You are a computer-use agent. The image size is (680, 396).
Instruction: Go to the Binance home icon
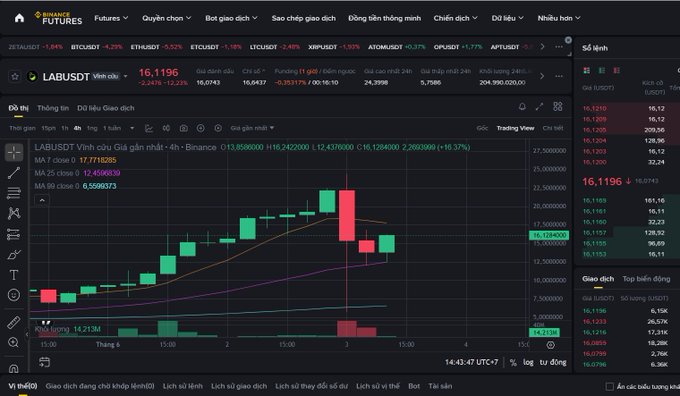coord(19,18)
